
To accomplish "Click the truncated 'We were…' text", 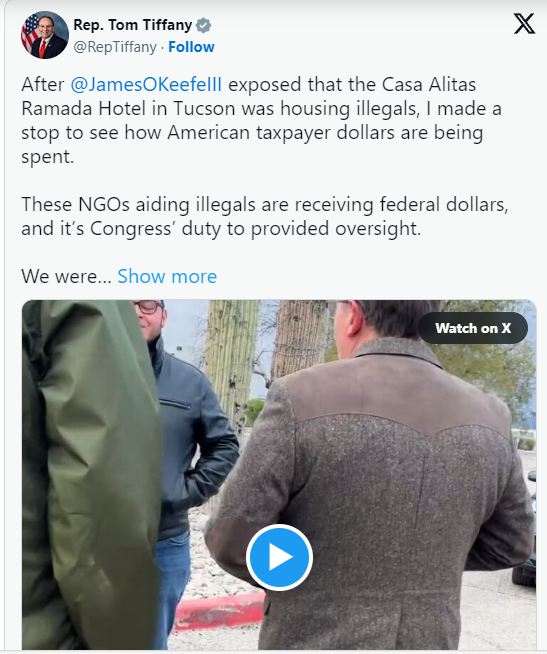I will coord(66,276).
